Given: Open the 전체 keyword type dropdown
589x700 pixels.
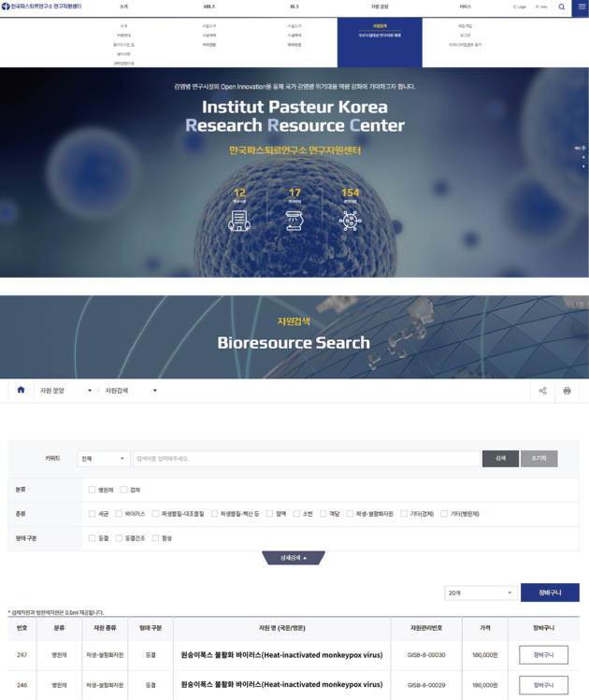Looking at the screenshot, I should click(104, 459).
